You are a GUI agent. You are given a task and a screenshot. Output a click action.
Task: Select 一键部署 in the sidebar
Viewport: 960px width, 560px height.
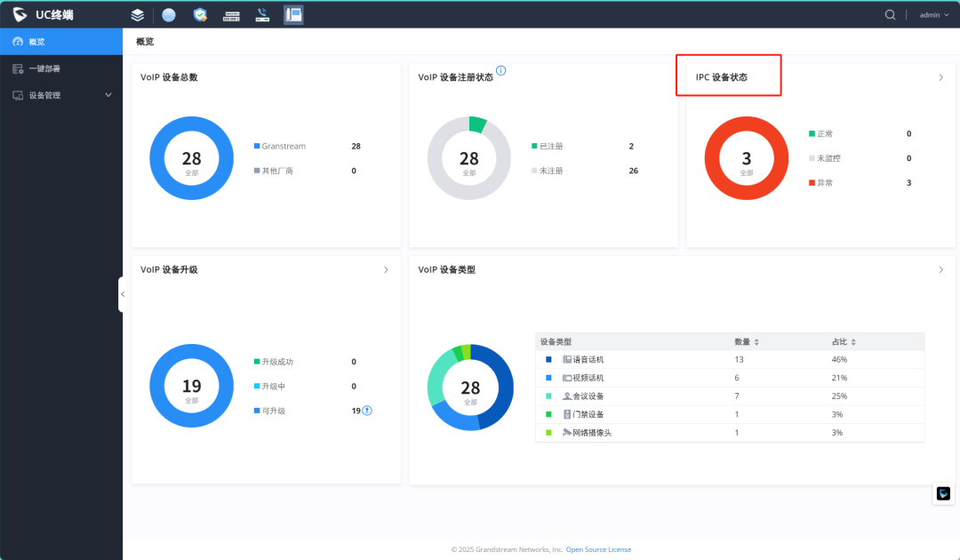pyautogui.click(x=61, y=68)
